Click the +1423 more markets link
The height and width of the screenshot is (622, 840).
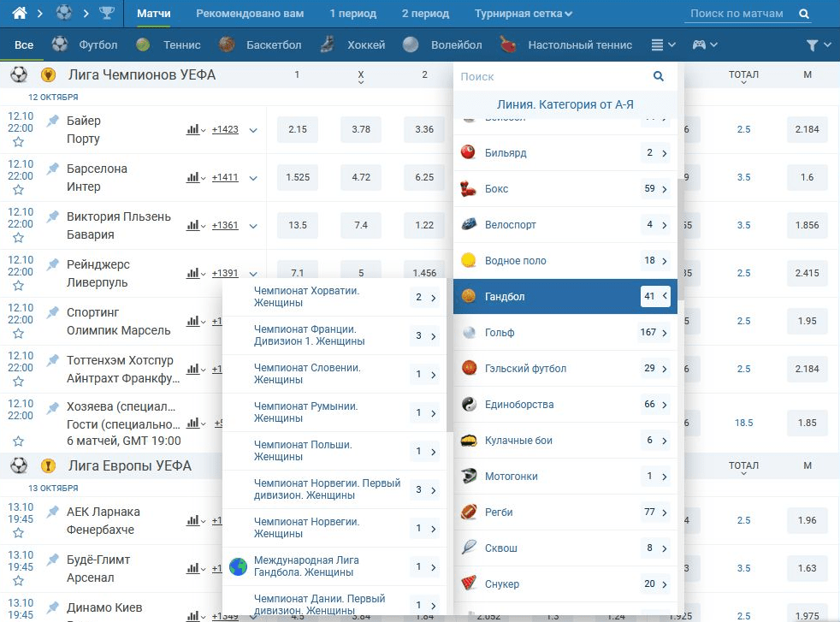click(225, 130)
